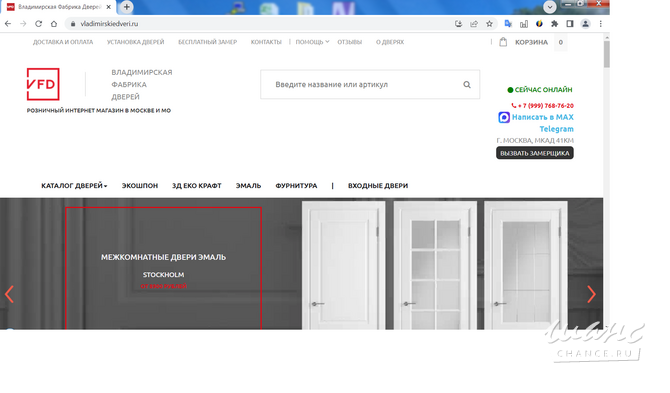Open the Google Translate extension icon
This screenshot has height=393, width=670.
(x=508, y=24)
